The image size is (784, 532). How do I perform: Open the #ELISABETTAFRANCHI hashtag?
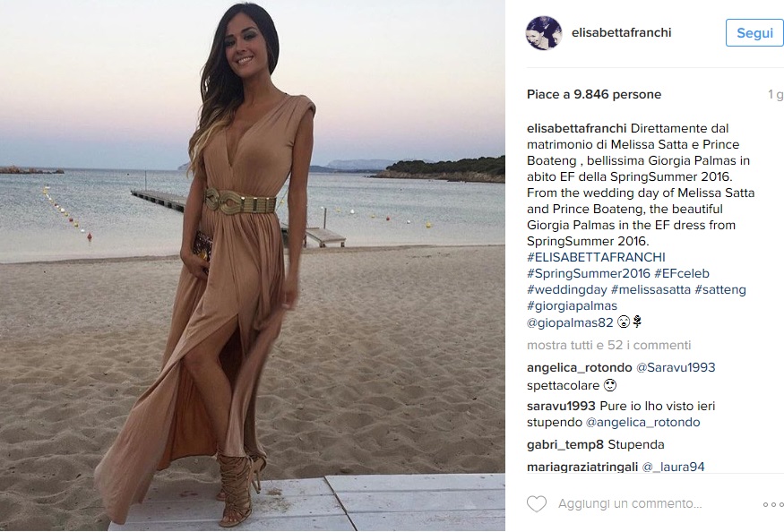point(596,257)
